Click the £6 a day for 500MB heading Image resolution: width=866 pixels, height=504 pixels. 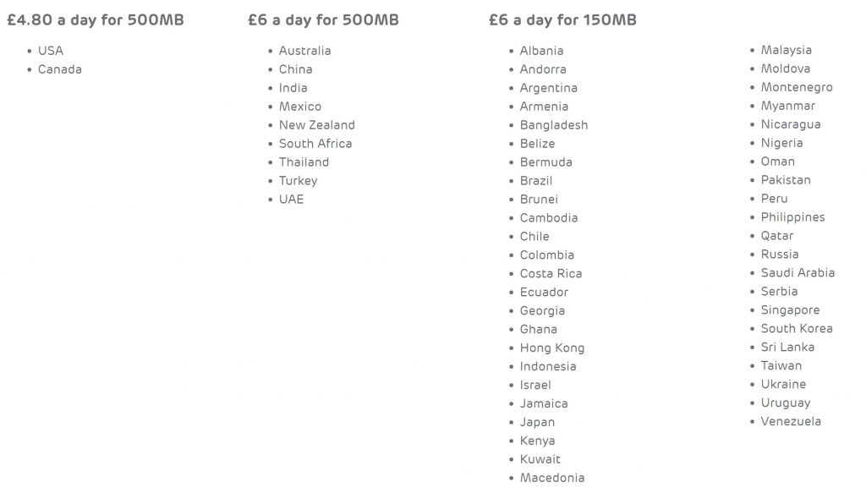pos(323,20)
